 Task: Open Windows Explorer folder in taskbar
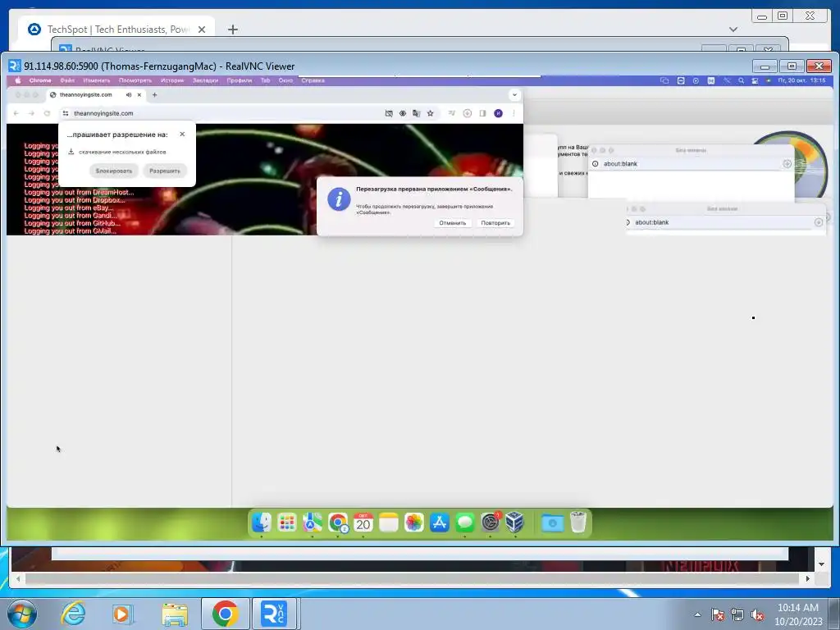pyautogui.click(x=175, y=614)
